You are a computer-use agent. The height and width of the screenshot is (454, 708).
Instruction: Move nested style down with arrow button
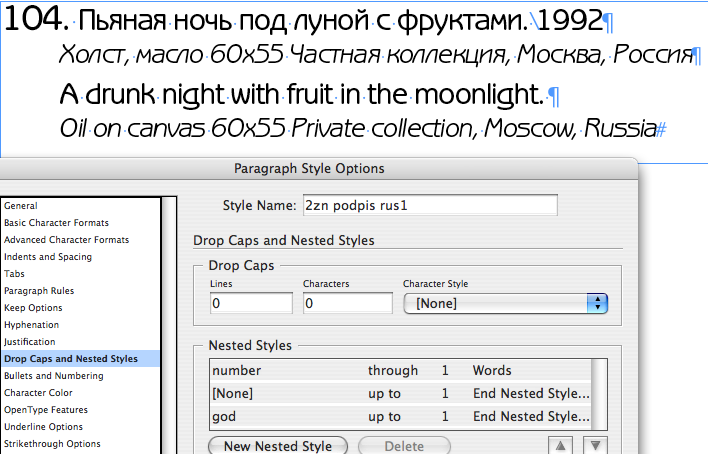[x=595, y=445]
